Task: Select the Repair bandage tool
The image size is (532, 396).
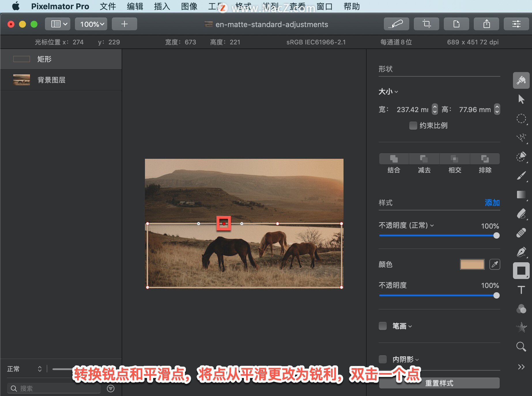Action: click(521, 233)
